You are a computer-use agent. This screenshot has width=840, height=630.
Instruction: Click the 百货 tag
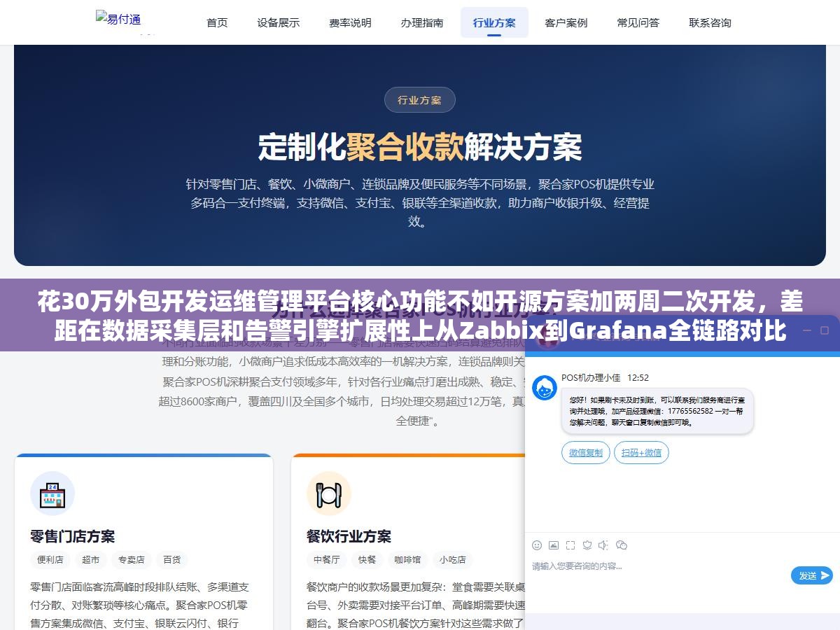(x=172, y=560)
